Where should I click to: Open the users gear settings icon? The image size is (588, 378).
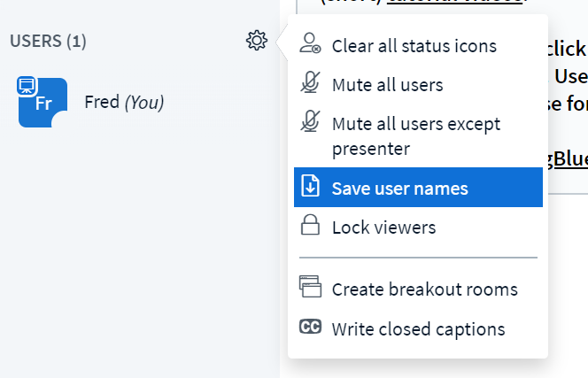click(x=257, y=41)
